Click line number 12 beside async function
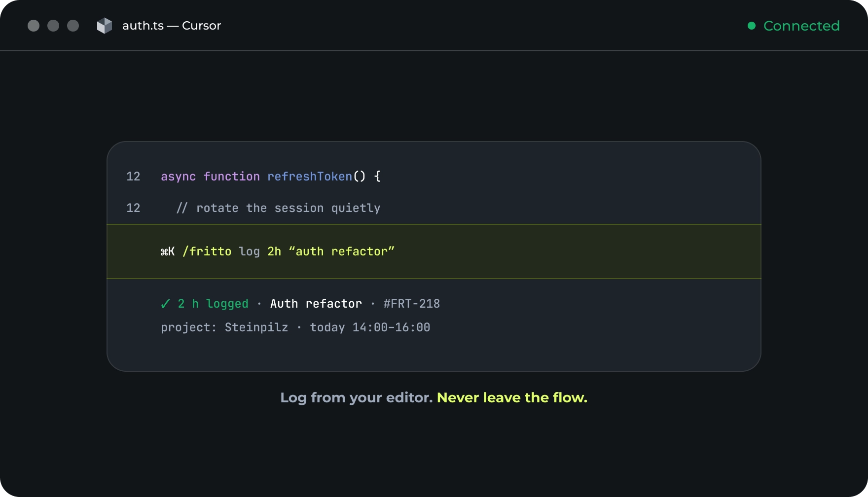 click(x=133, y=177)
